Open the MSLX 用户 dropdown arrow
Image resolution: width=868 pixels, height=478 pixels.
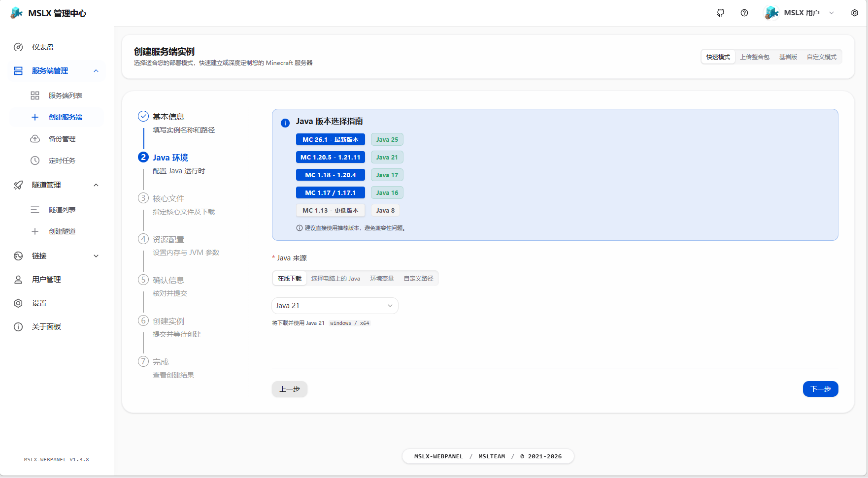832,13
